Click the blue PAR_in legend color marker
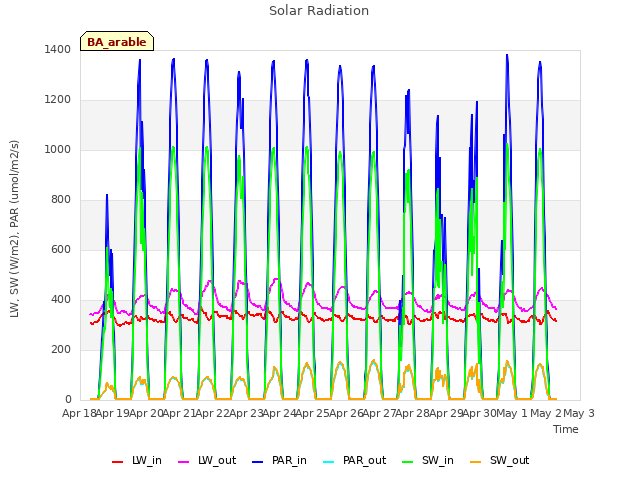The width and height of the screenshot is (640, 480). pyautogui.click(x=258, y=462)
